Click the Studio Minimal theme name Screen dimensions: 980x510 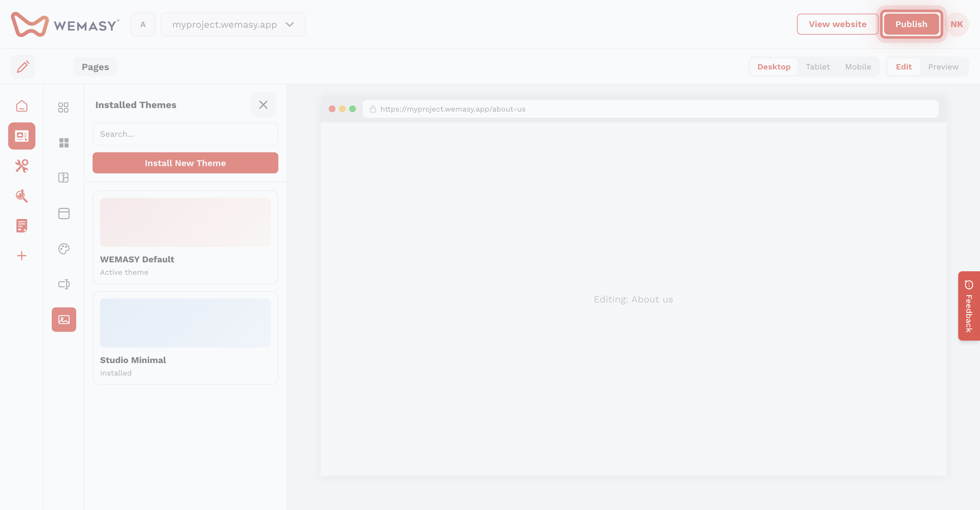[x=133, y=360]
